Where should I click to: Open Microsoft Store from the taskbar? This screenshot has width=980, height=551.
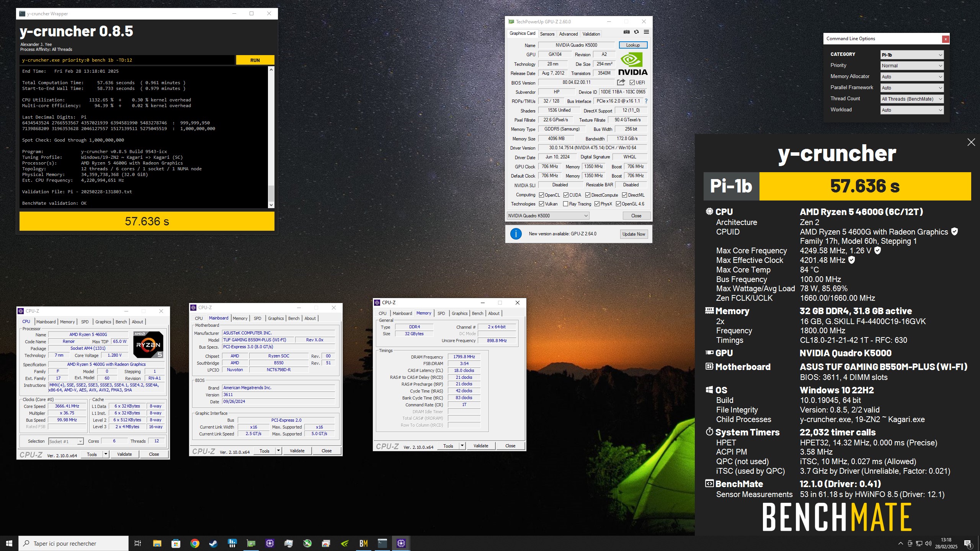(176, 543)
